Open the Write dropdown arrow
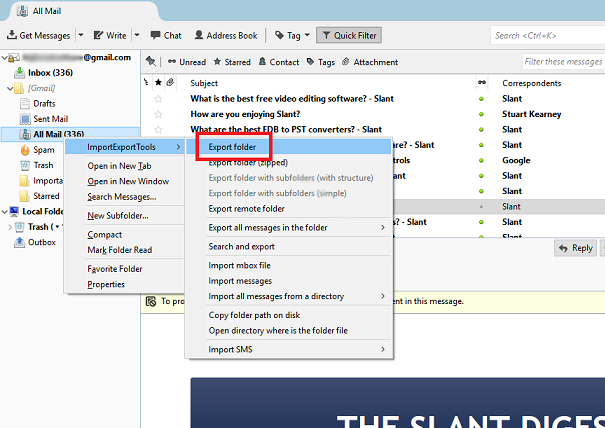 137,35
